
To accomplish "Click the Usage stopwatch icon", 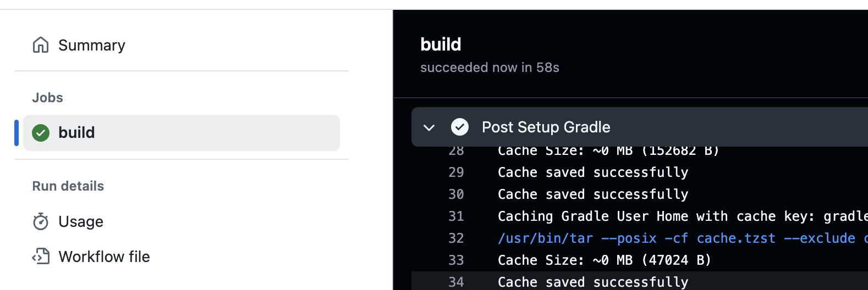I will tap(41, 221).
